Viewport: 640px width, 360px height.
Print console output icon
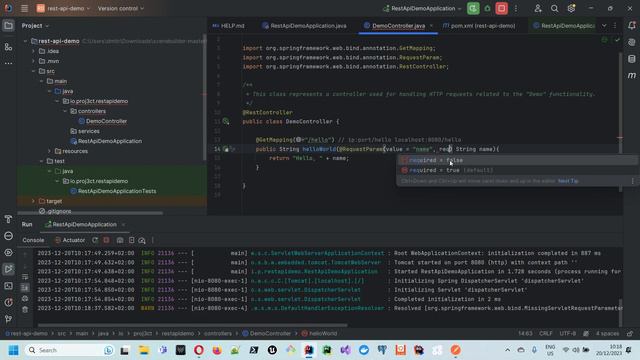click(x=25, y=299)
